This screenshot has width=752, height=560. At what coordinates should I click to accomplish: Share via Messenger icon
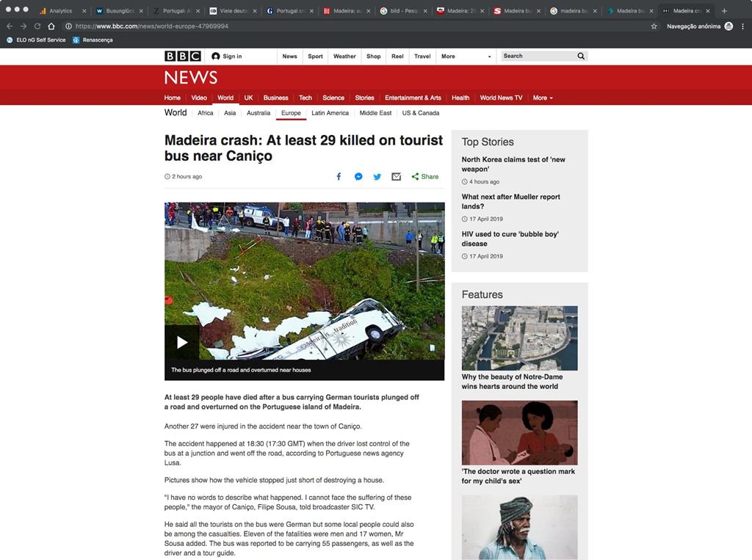358,176
